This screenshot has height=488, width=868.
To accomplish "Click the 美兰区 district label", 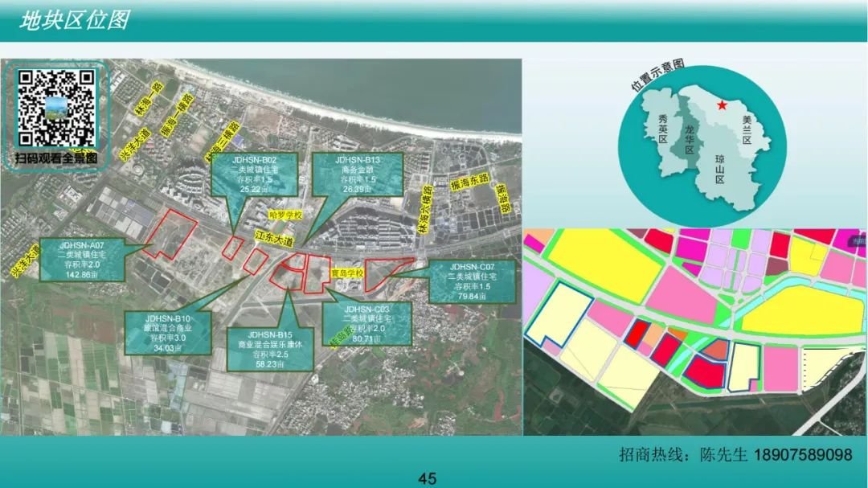I will coord(747,129).
